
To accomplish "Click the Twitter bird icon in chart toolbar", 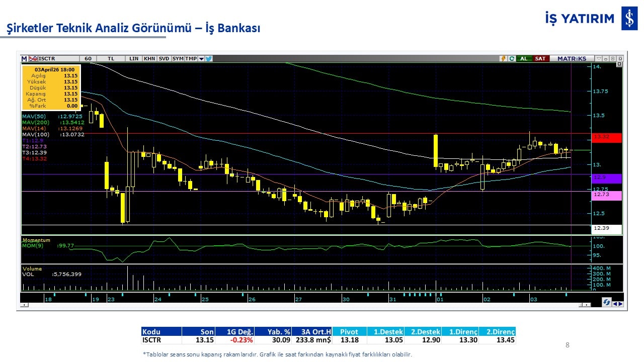I will click(209, 59).
